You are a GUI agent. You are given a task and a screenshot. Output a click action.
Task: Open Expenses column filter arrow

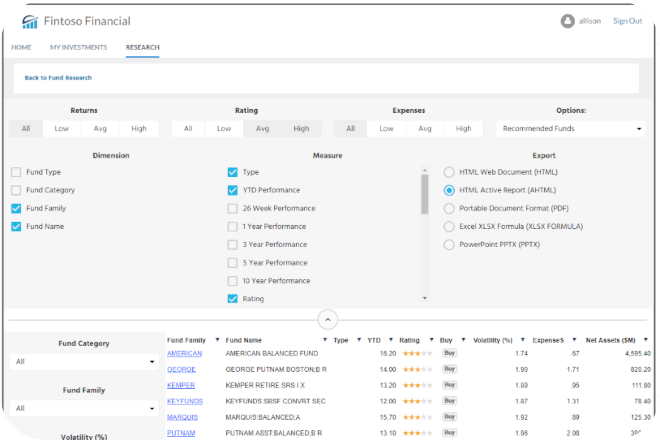click(574, 340)
